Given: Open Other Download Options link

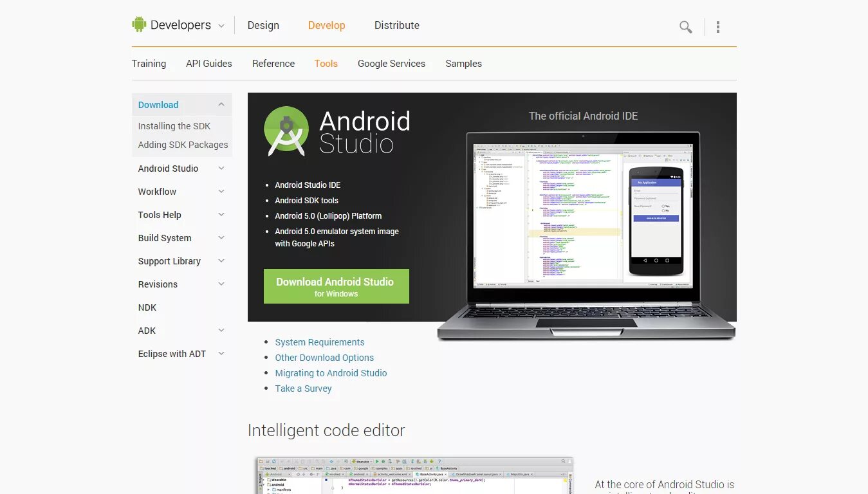Looking at the screenshot, I should click(324, 358).
